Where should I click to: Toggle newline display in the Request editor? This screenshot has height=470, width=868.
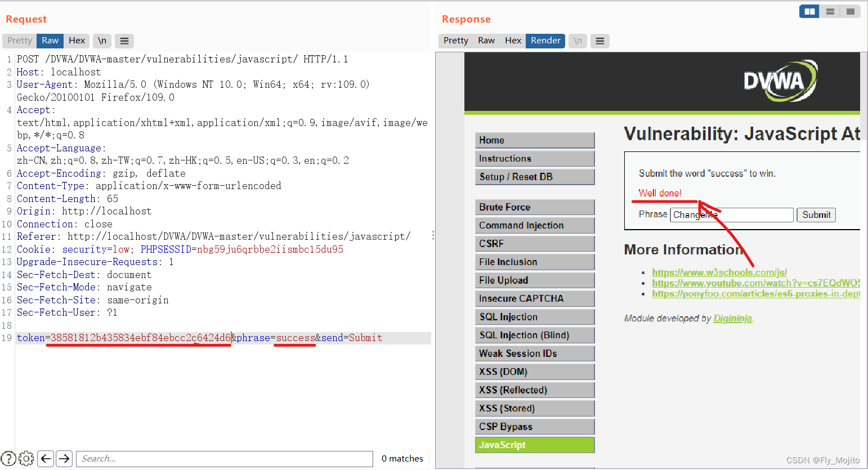point(102,41)
